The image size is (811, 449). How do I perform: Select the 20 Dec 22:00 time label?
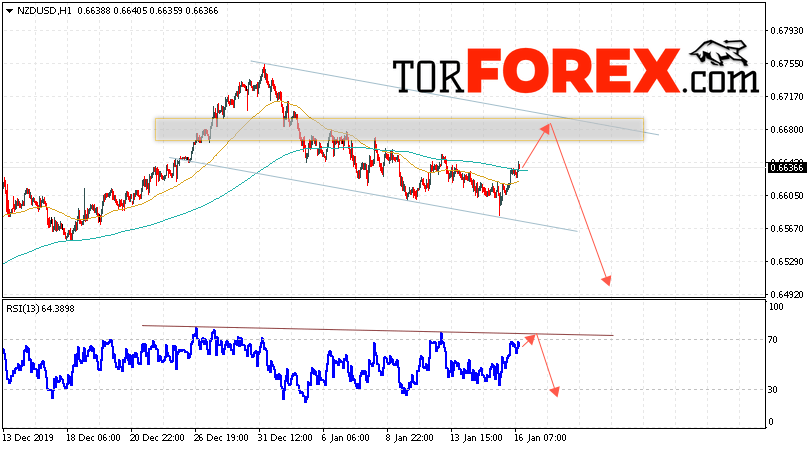click(158, 438)
